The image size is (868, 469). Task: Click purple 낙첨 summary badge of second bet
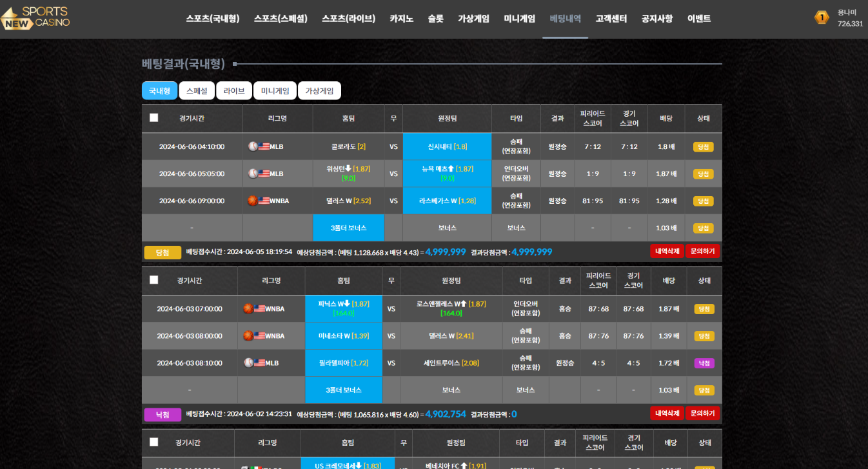coord(163,414)
